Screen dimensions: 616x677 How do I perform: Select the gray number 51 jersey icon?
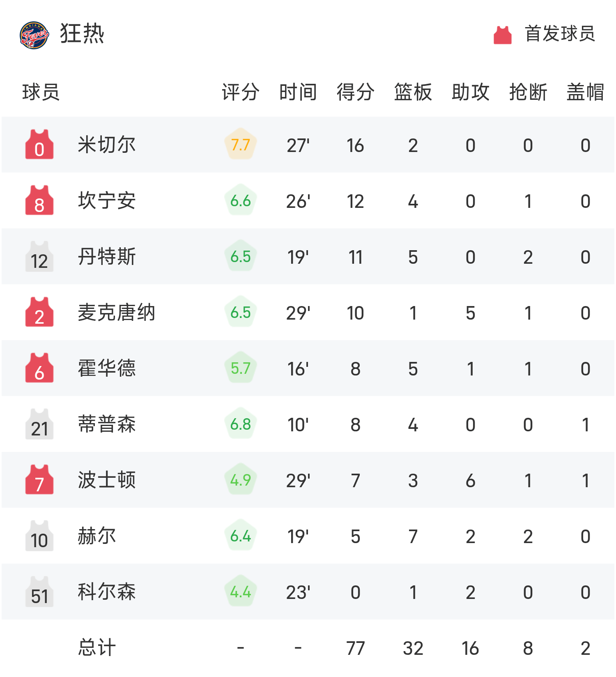point(39,592)
